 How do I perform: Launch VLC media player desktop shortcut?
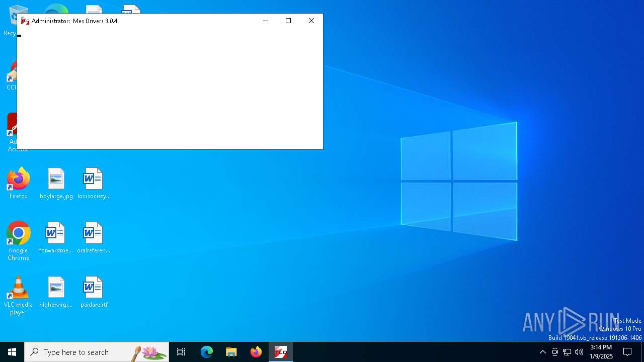[x=18, y=296]
